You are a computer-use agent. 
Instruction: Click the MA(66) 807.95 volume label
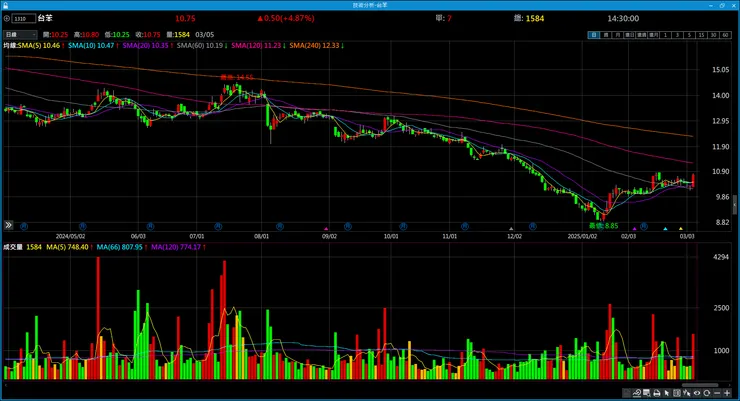coord(119,247)
